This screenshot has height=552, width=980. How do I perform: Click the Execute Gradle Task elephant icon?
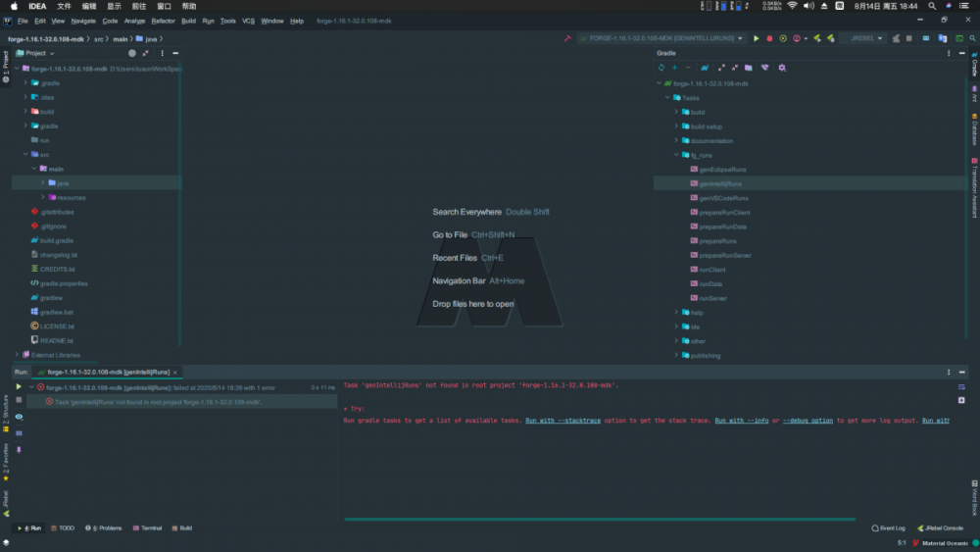coord(709,68)
